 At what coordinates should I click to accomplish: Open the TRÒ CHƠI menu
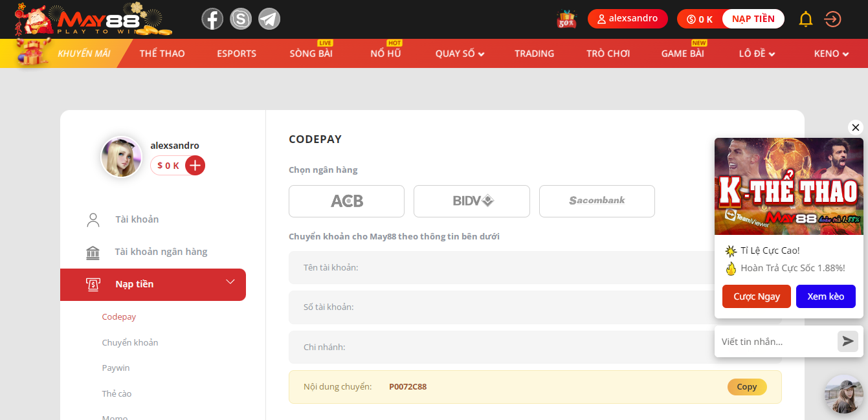coord(608,54)
